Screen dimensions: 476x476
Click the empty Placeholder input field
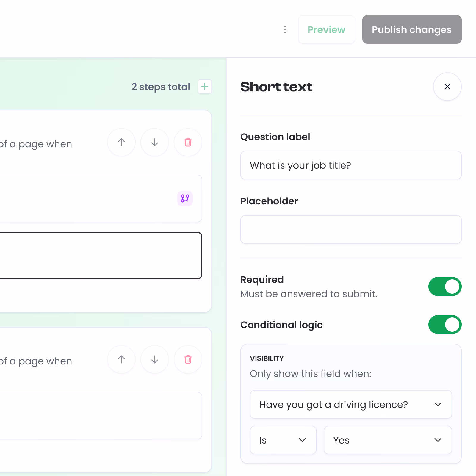pos(351,229)
